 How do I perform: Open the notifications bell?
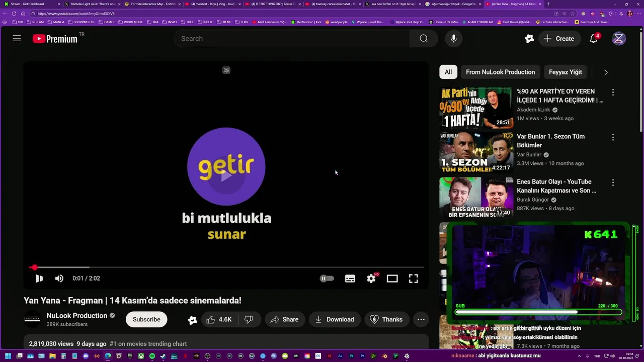coord(594,39)
